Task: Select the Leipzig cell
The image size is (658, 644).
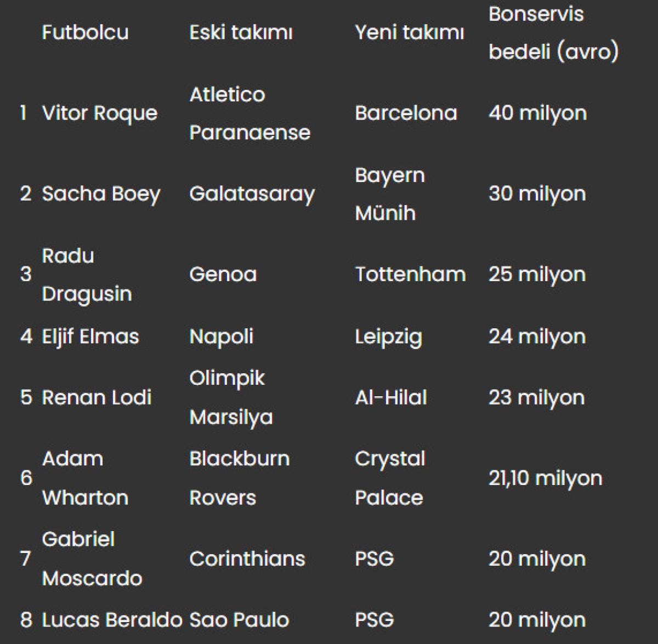Action: click(388, 336)
